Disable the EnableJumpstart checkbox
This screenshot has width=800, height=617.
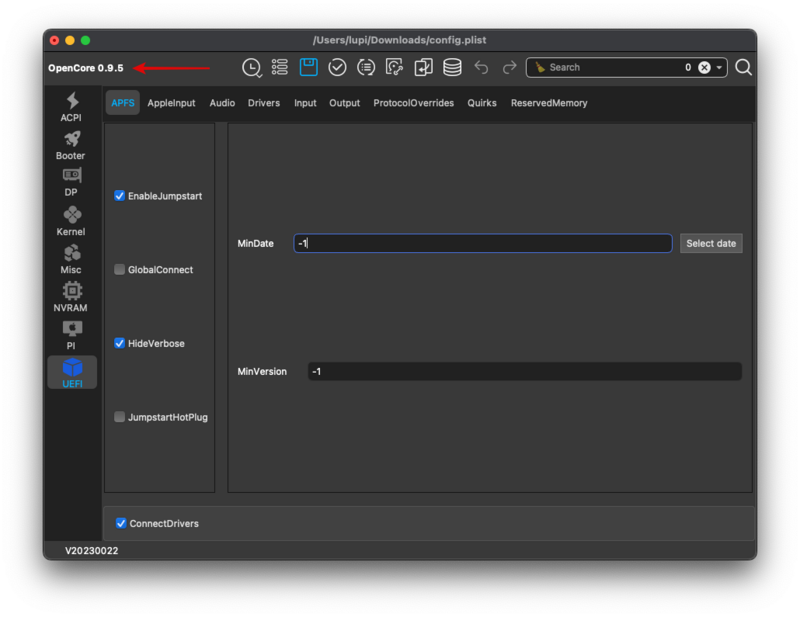[120, 196]
